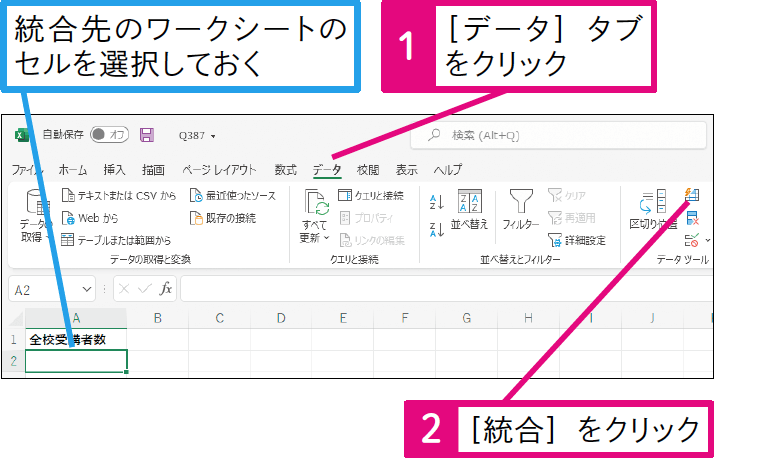Click the selected cell A2
783x458 pixels.
pos(76,361)
